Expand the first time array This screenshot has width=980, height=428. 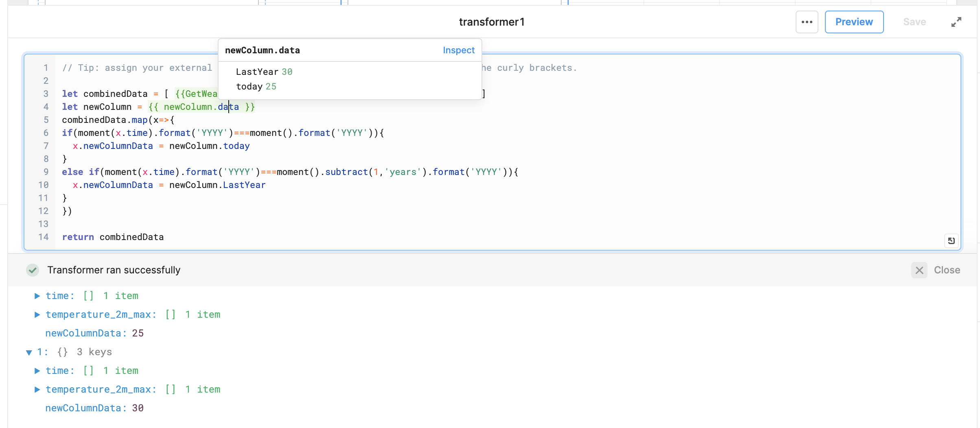37,296
